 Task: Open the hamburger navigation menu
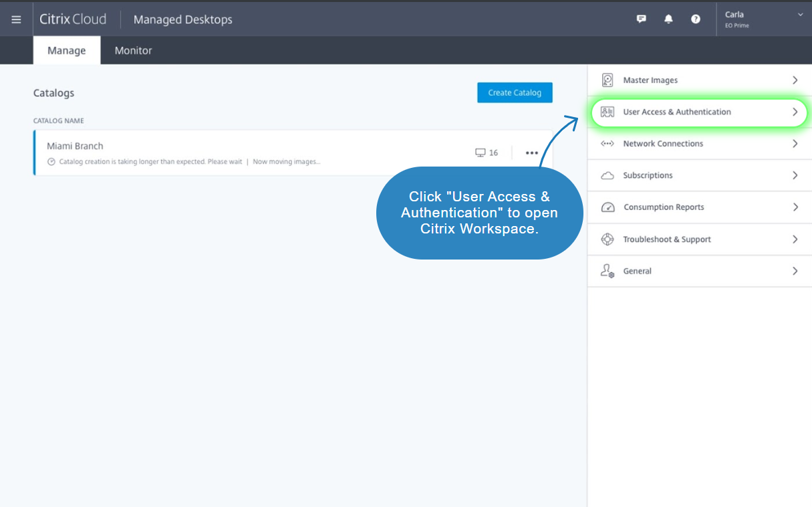point(16,19)
